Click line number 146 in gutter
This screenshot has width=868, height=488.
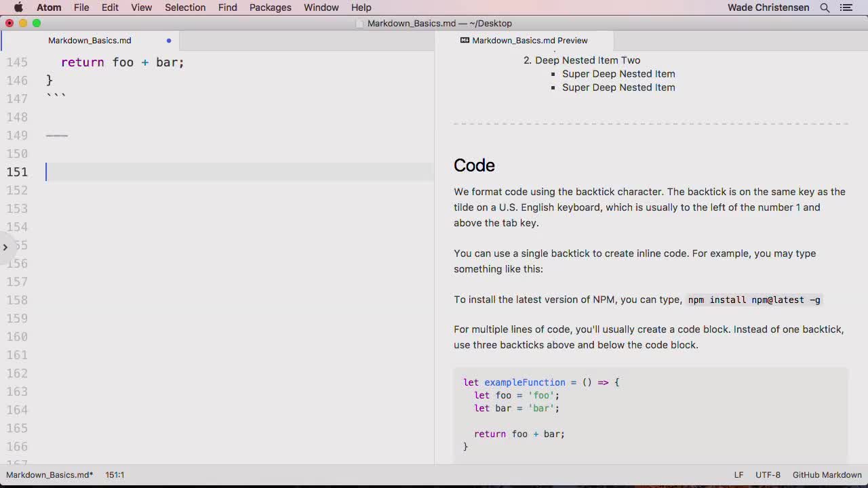coord(17,81)
